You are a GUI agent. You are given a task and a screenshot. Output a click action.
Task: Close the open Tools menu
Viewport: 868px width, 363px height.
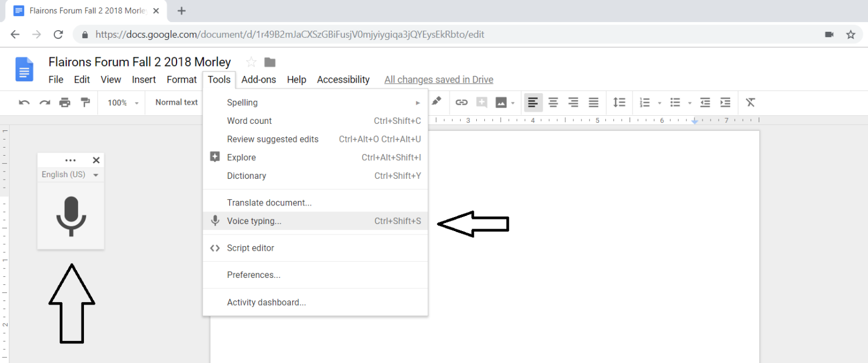(x=219, y=79)
